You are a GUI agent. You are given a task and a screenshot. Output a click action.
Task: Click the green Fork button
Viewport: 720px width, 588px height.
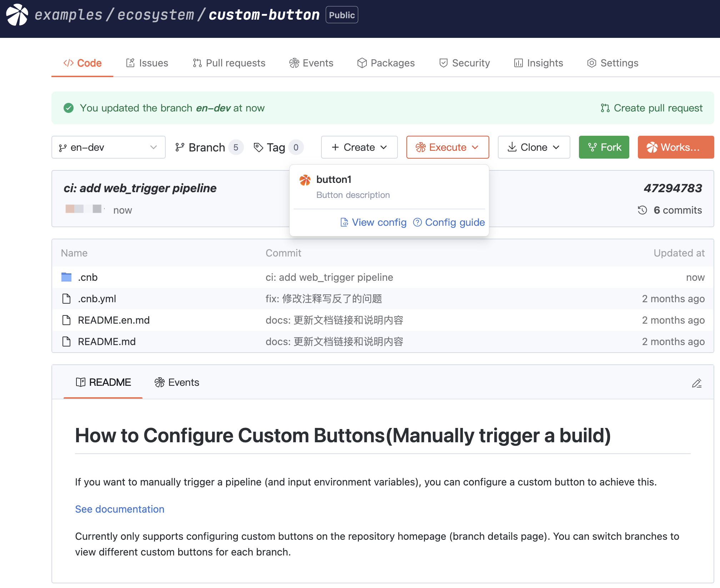point(604,147)
